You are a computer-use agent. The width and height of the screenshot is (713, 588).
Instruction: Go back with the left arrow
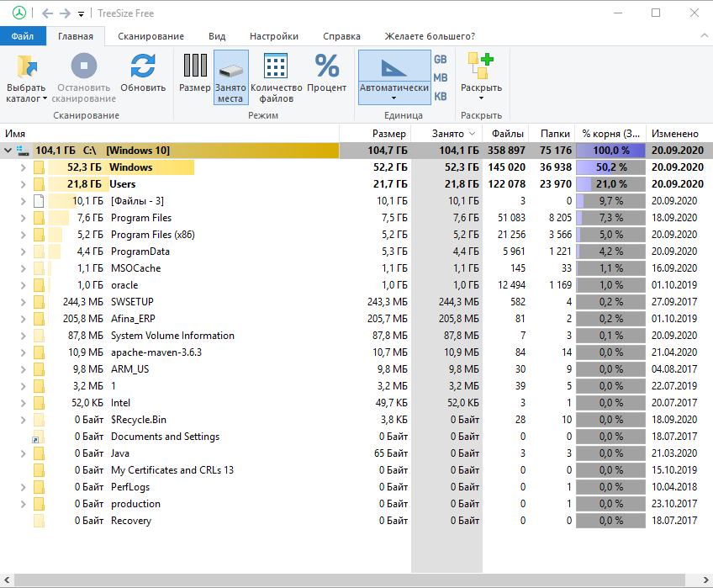coord(47,13)
